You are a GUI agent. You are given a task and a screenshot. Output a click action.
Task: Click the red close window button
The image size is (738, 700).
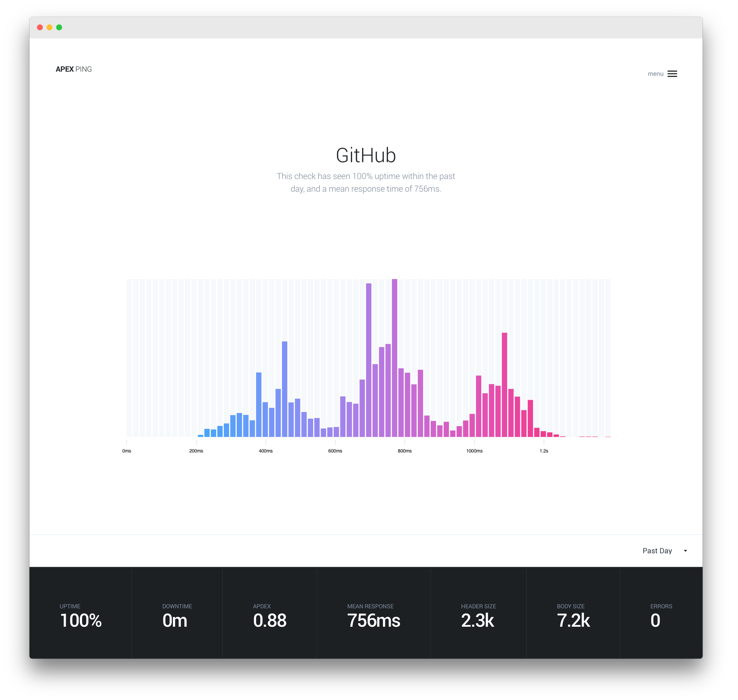point(40,28)
